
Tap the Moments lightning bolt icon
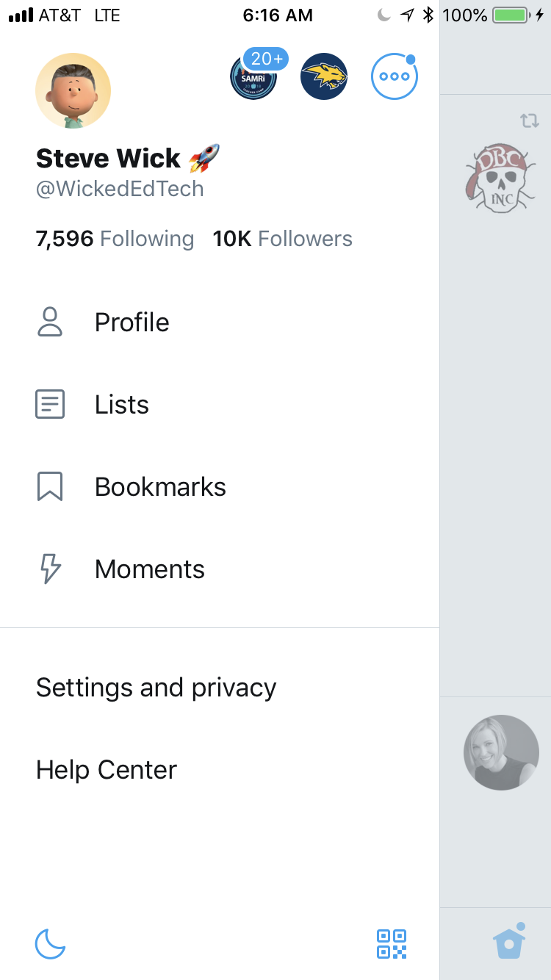[50, 569]
